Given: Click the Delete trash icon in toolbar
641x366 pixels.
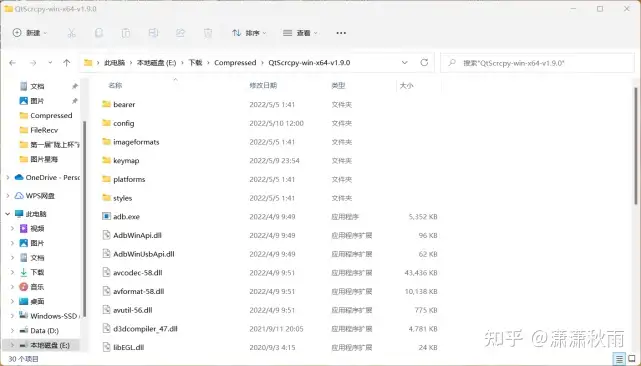Looking at the screenshot, I should point(208,33).
